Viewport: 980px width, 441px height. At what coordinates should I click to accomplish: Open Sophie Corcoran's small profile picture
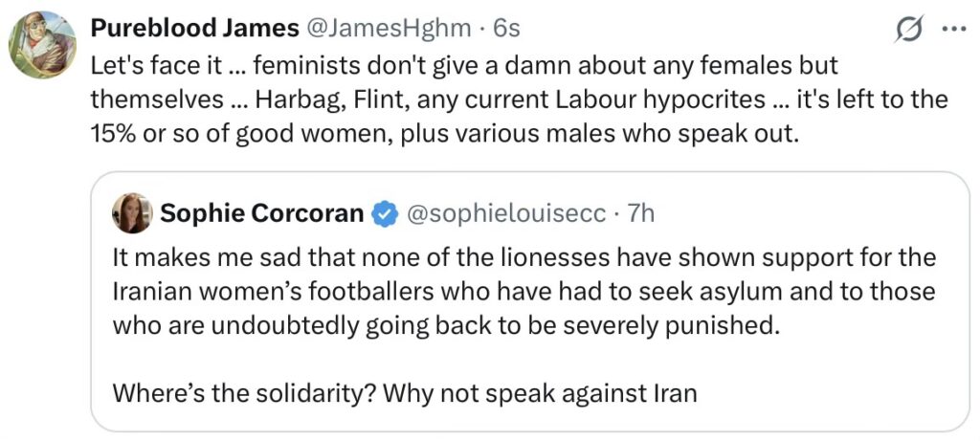(x=132, y=213)
